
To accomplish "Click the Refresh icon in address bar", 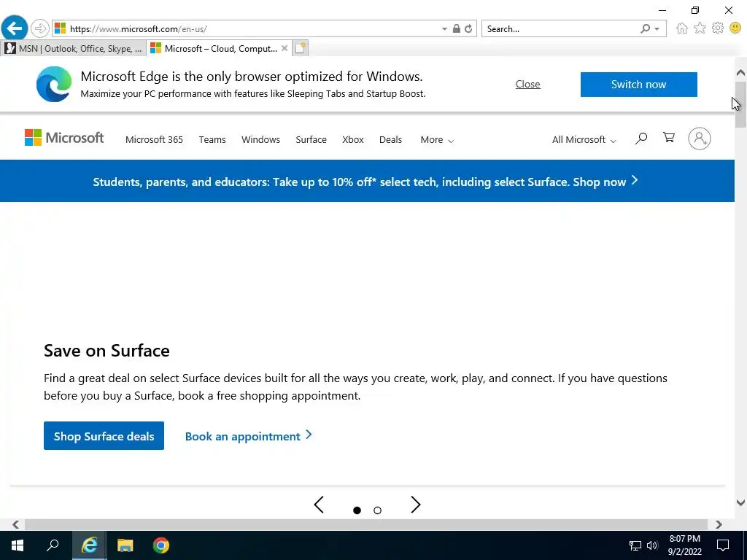I will point(468,28).
